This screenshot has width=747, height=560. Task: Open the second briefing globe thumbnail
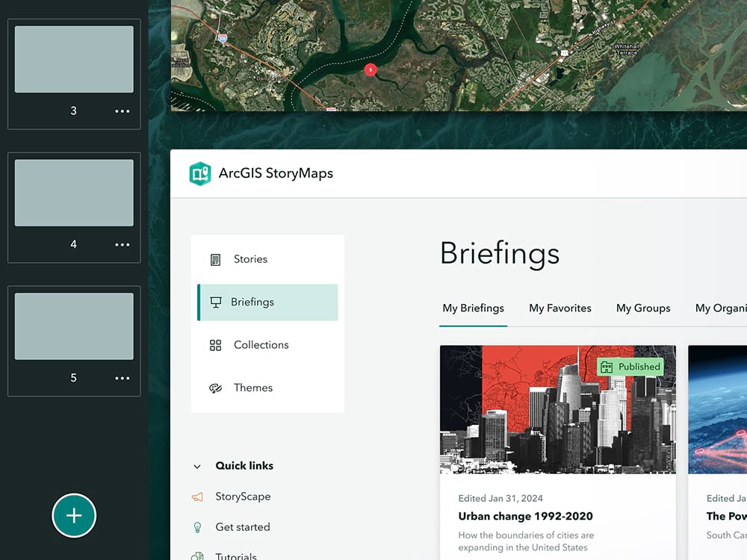coord(717,409)
